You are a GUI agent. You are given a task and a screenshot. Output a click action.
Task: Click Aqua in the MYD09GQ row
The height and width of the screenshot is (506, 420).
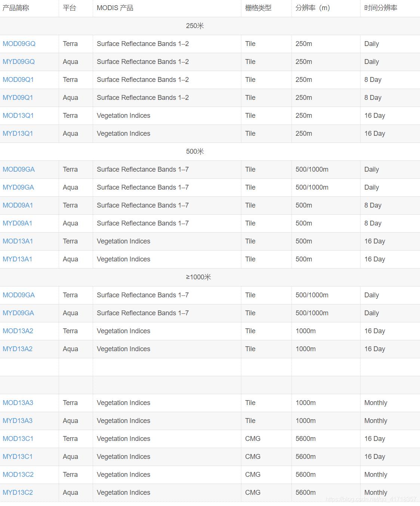tap(71, 62)
